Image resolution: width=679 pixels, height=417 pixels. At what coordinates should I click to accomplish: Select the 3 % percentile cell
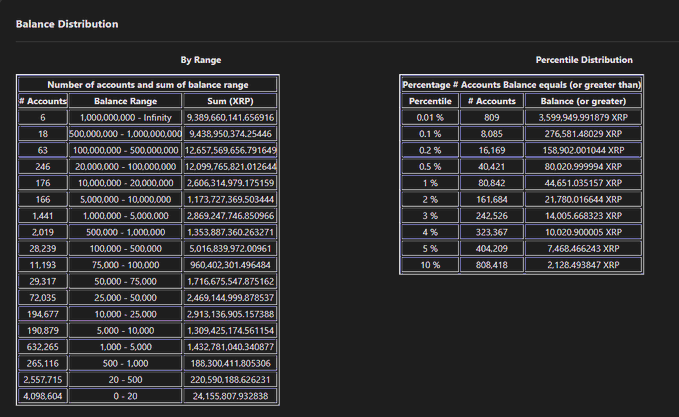(x=430, y=216)
